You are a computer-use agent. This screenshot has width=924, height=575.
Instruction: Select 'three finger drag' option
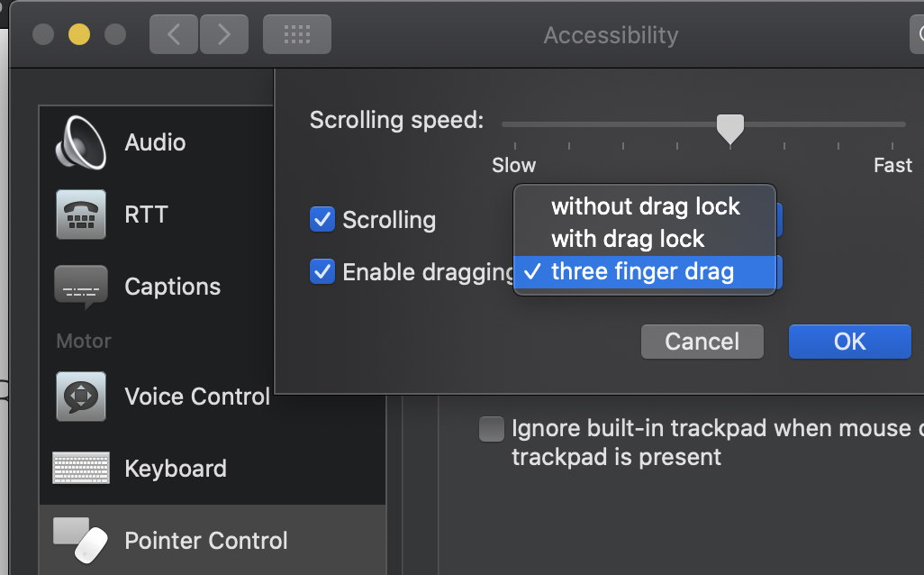coord(642,271)
